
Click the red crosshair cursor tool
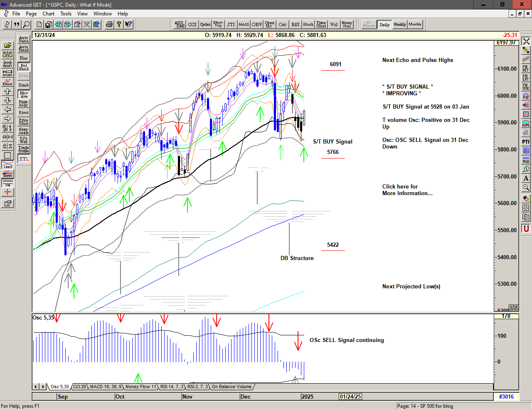[x=7, y=192]
